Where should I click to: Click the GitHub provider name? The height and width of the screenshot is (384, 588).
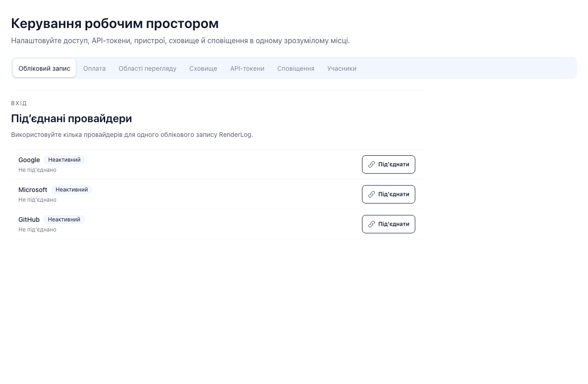pos(29,220)
